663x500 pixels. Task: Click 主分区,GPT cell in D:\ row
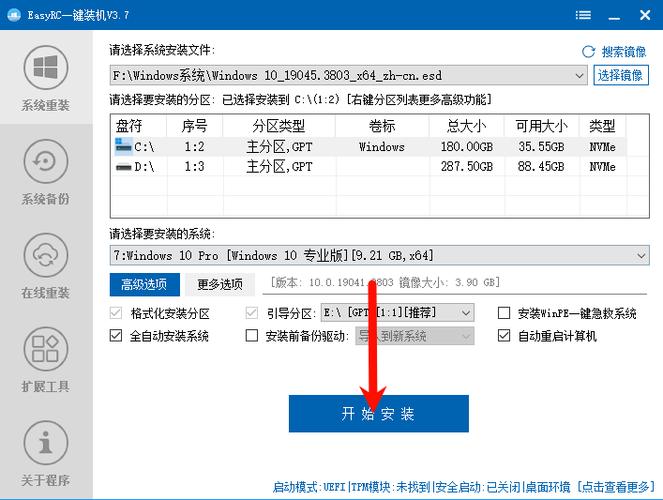pyautogui.click(x=279, y=167)
